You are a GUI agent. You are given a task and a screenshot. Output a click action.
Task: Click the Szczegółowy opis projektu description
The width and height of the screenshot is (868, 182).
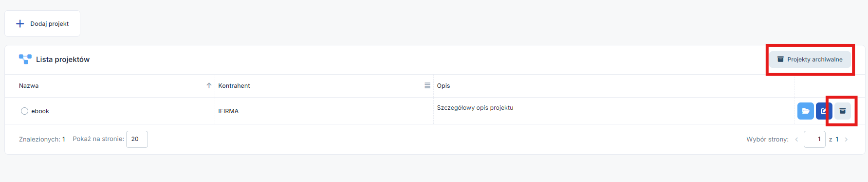tap(475, 108)
